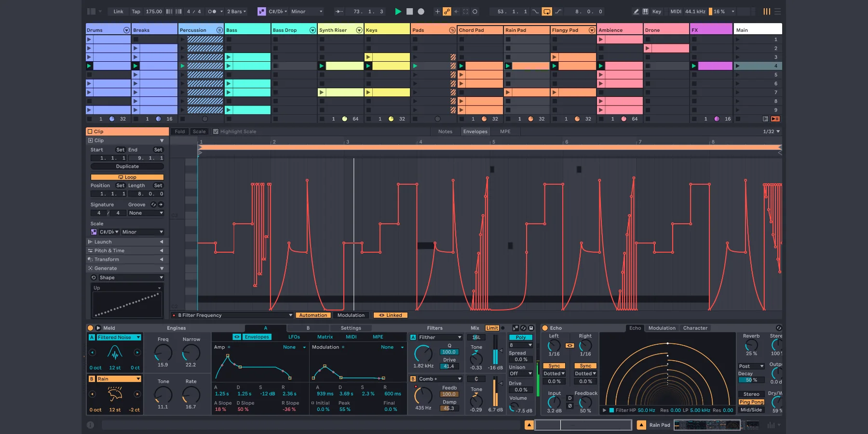
Task: Toggle the Loop button in the Clip panel
Action: [x=127, y=177]
